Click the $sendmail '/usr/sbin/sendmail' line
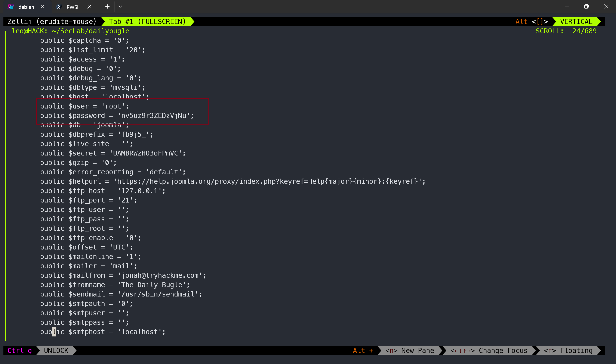 [x=121, y=294]
